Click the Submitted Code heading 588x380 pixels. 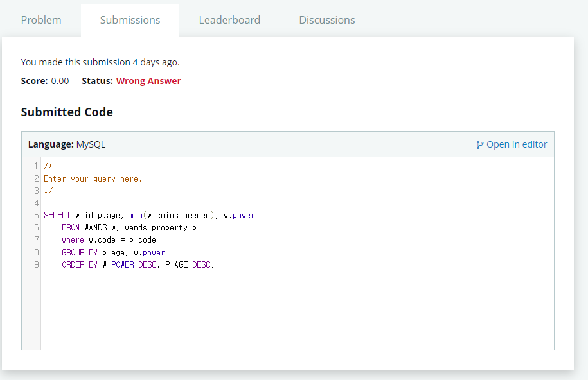(67, 112)
